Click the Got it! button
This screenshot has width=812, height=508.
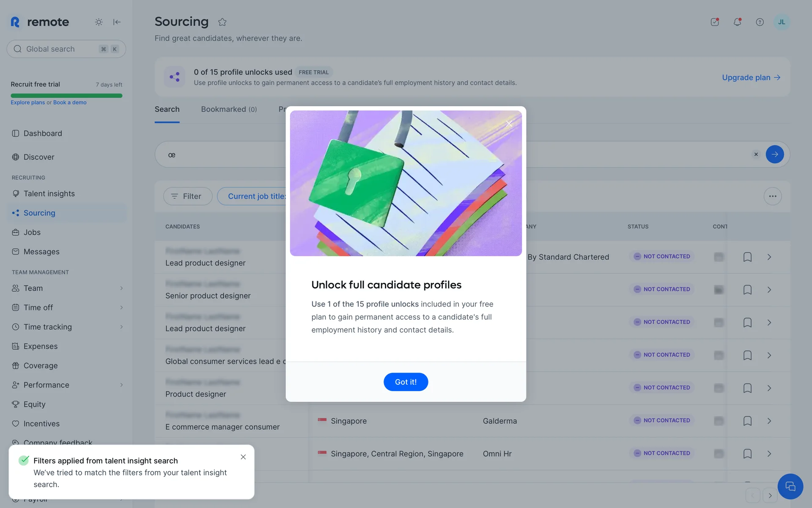(406, 382)
